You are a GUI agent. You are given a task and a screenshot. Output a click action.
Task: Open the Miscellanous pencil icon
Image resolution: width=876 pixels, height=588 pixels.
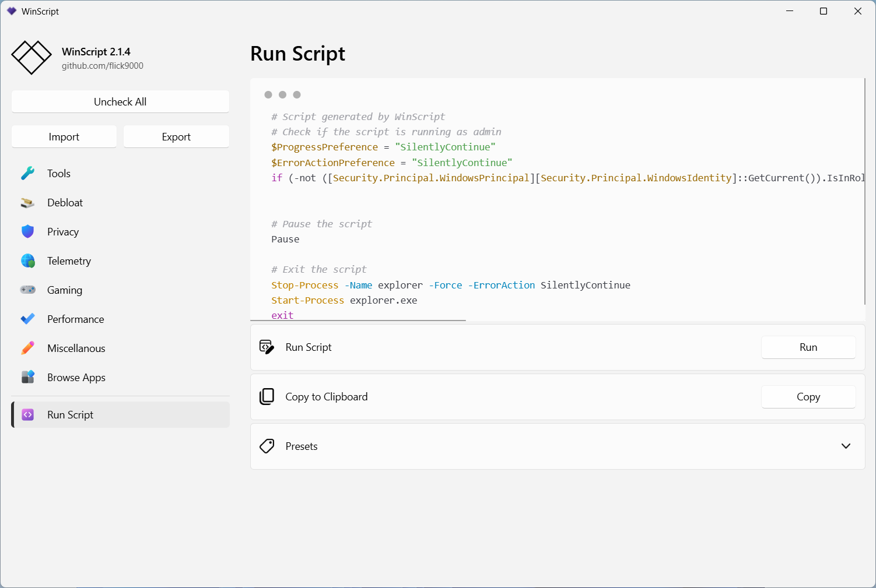[27, 348]
